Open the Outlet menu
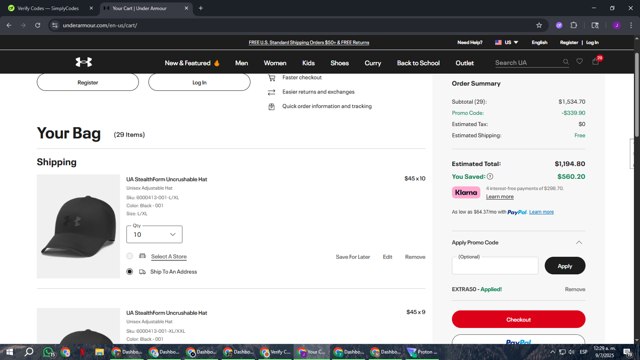This screenshot has height=360, width=640. (x=464, y=63)
